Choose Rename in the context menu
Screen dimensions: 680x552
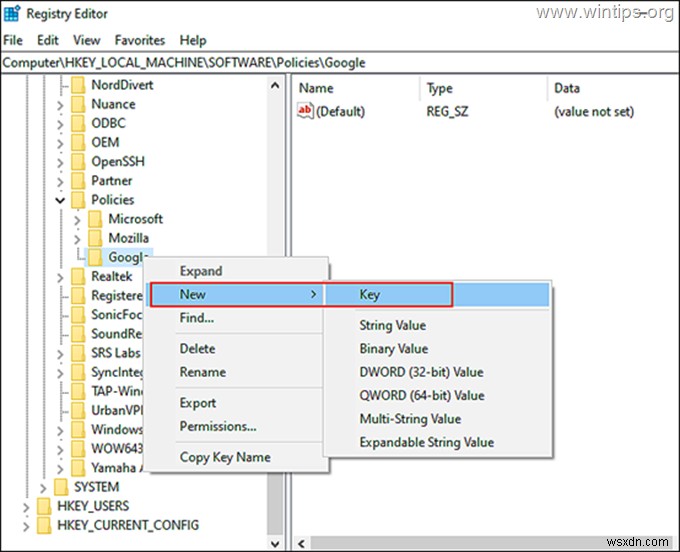[236, 372]
